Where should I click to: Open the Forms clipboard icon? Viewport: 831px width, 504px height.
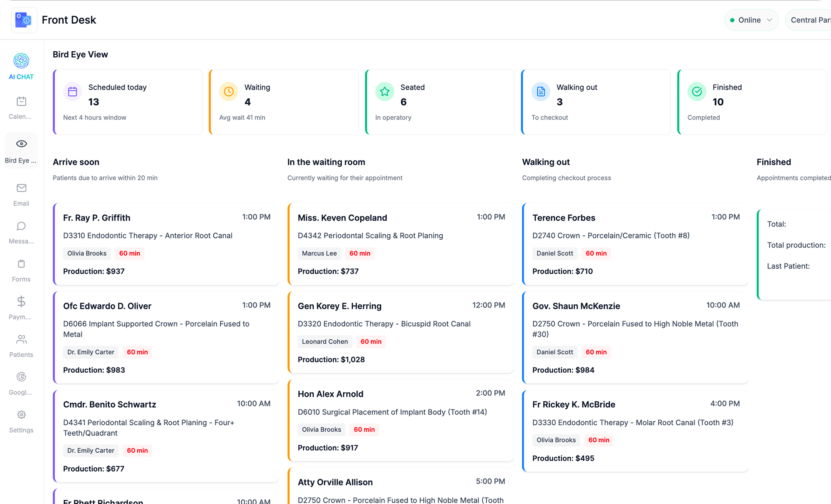pyautogui.click(x=21, y=264)
